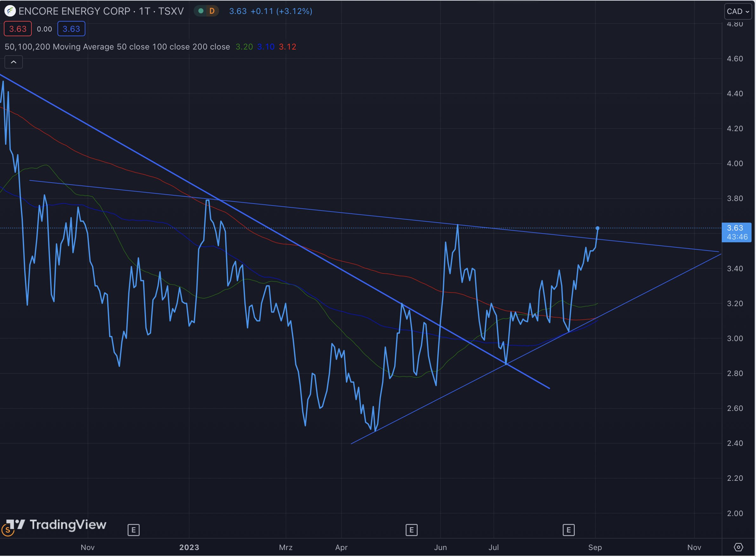The image size is (756, 557).
Task: Open the earnings E marker near May
Action: pos(411,530)
